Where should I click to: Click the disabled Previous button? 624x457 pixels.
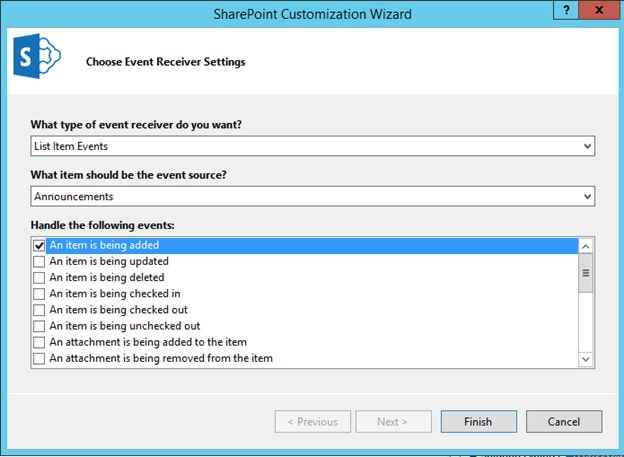[x=313, y=422]
